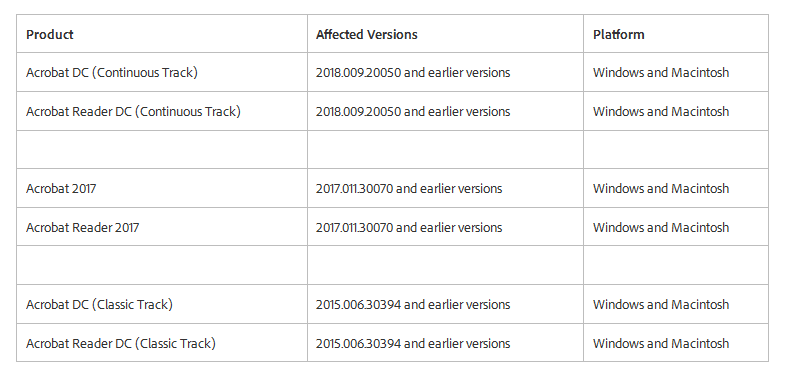The image size is (804, 377).
Task: Click Windows and Macintosh in Reader DC Classic row
Action: coord(661,343)
